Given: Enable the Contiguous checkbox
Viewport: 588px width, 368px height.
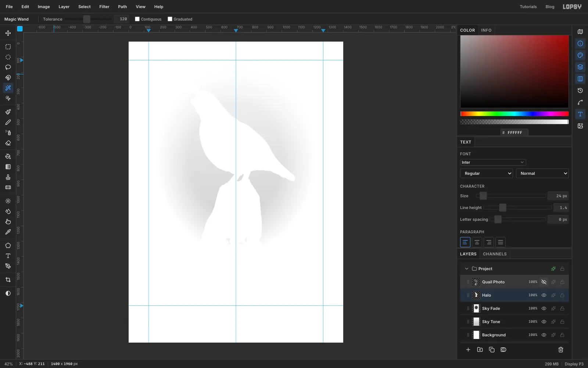Looking at the screenshot, I should [137, 19].
